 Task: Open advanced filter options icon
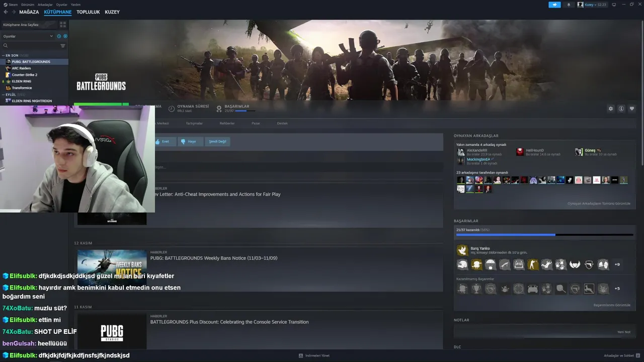tap(63, 46)
